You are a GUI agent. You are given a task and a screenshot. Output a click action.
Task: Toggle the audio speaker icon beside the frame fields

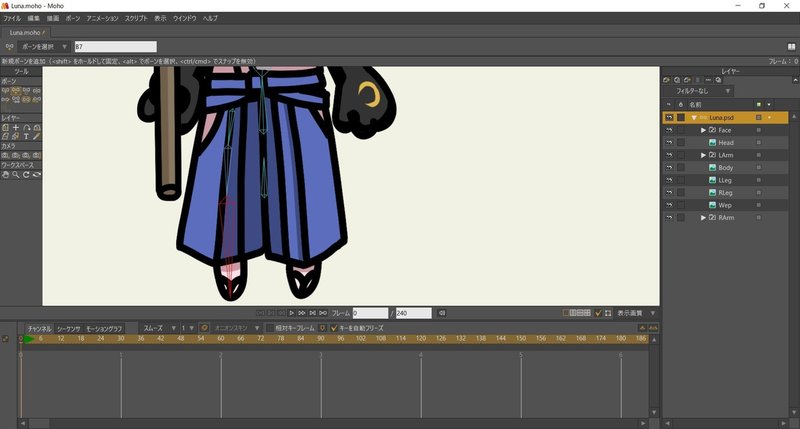pyautogui.click(x=442, y=313)
